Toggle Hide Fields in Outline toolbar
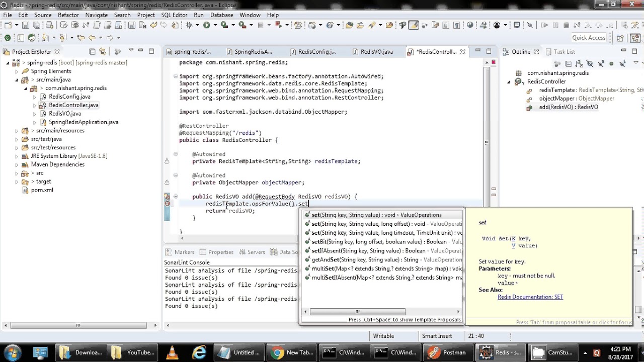This screenshot has width=644, height=362. (590, 64)
